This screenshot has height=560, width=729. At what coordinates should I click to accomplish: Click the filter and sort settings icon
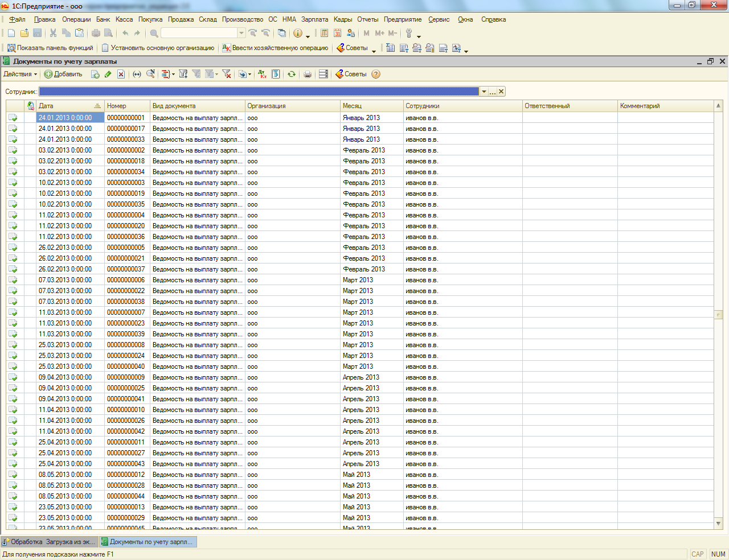point(183,74)
